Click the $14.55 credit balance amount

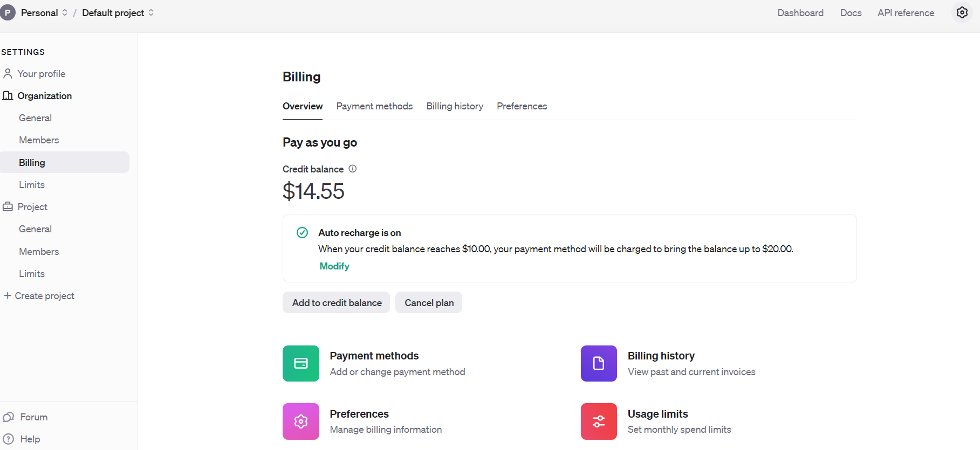pos(313,191)
